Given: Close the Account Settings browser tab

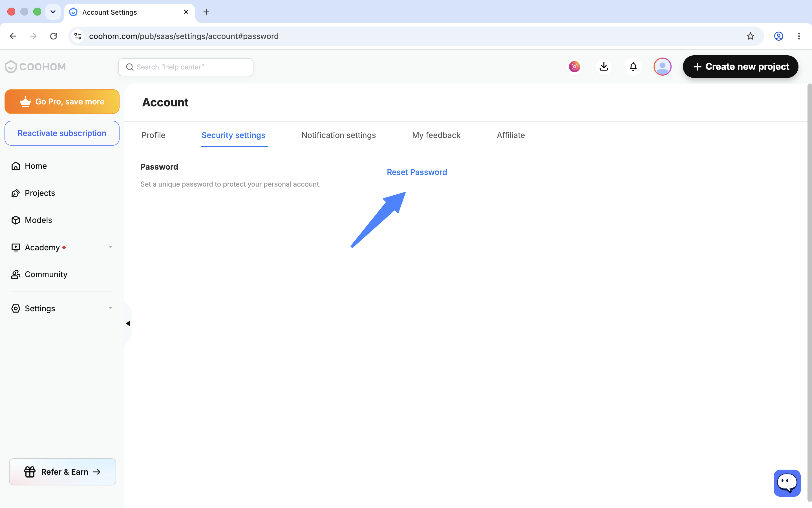Looking at the screenshot, I should (186, 12).
